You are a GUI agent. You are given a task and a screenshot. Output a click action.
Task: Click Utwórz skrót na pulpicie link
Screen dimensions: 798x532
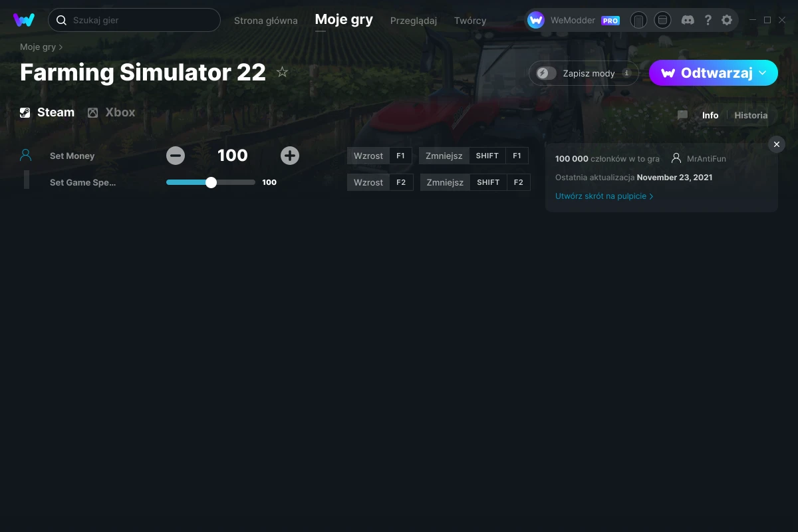604,196
